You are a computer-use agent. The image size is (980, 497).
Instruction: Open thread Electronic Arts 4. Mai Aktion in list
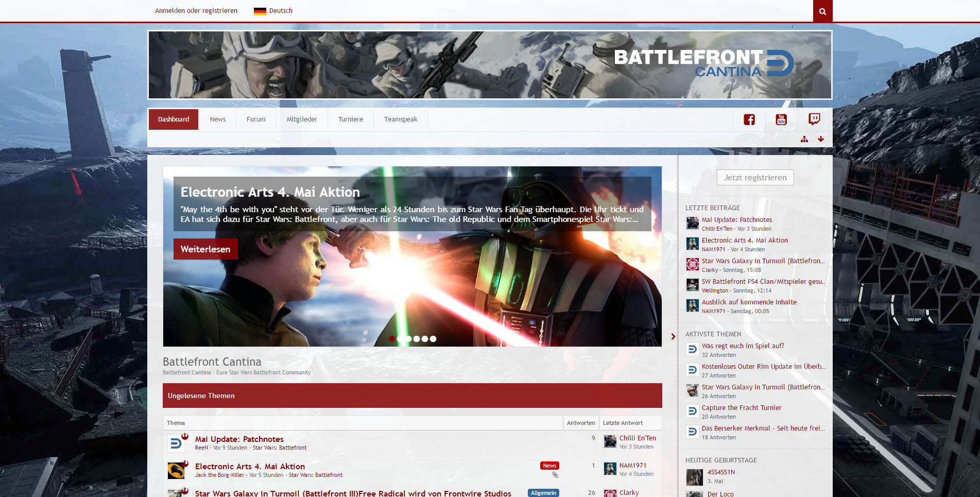[250, 467]
